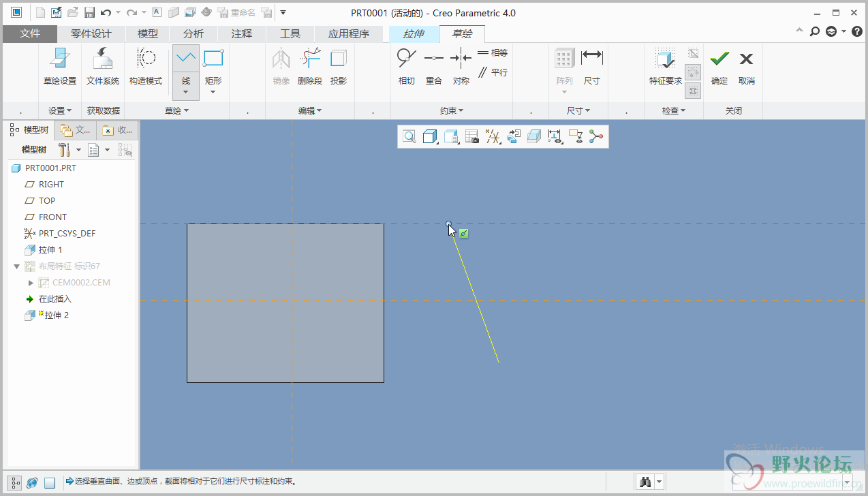The width and height of the screenshot is (868, 496).
Task: Apply the Parallel (平行) constraint
Action: (x=493, y=72)
